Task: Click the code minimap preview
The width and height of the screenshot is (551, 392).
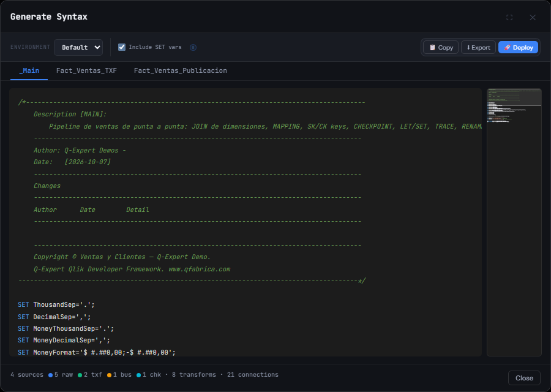Action: click(x=514, y=222)
